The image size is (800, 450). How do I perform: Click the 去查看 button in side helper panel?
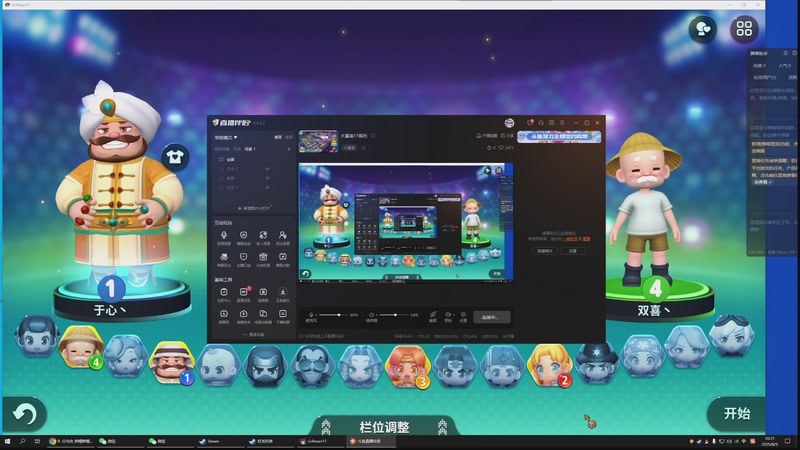click(762, 182)
